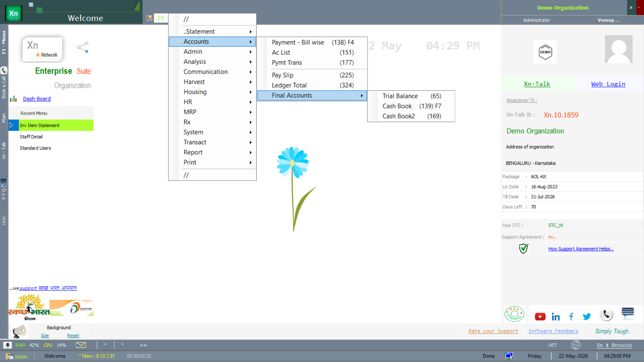Expand the MRP submenu

point(212,112)
